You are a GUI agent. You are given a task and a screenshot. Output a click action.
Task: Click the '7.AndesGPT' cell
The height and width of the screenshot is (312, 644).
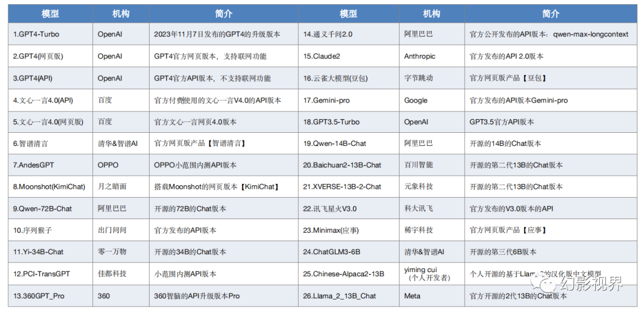click(50, 165)
